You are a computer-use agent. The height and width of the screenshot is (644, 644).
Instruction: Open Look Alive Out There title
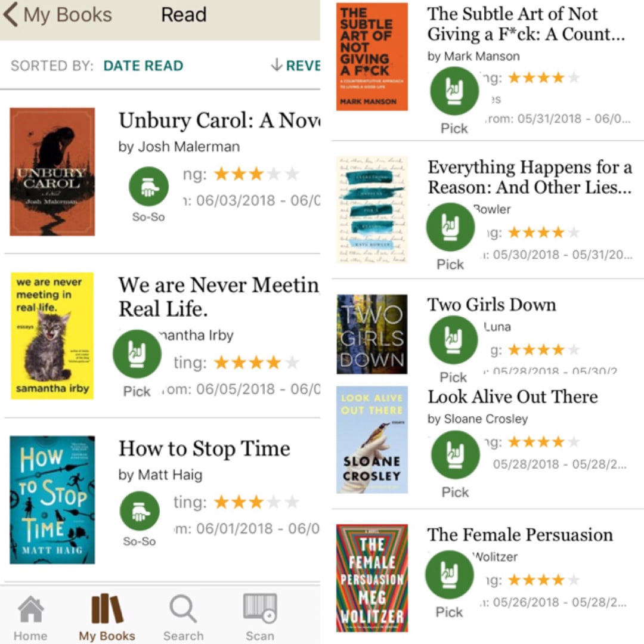point(513,397)
